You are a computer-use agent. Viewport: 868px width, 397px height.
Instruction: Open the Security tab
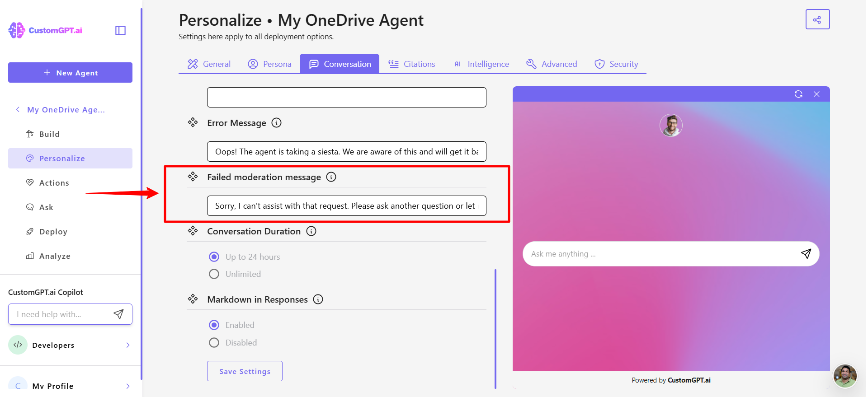[x=616, y=64]
